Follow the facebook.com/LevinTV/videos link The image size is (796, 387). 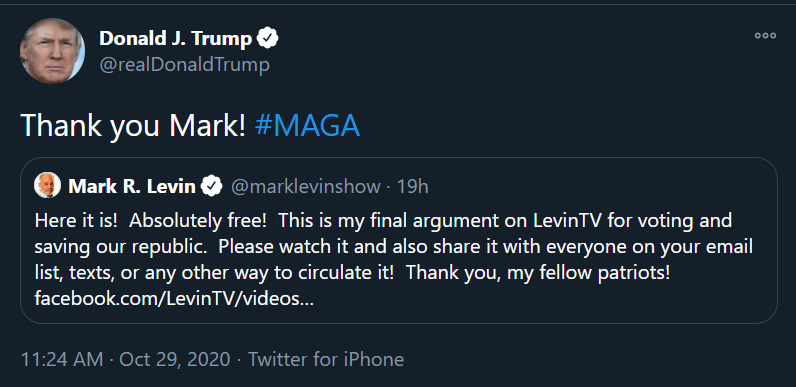[174, 298]
